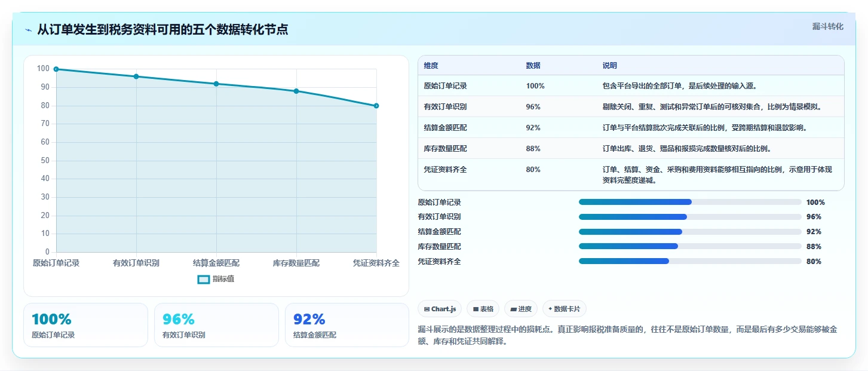
Task: Select the 进度 tag chip
Action: coord(521,309)
